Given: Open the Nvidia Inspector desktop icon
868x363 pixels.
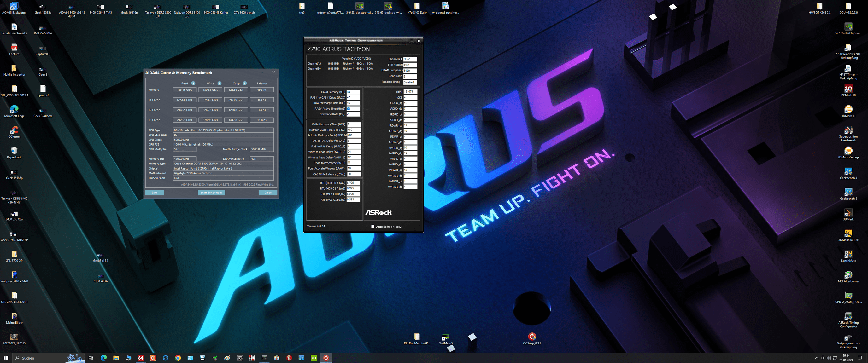Looking at the screenshot, I should (14, 68).
